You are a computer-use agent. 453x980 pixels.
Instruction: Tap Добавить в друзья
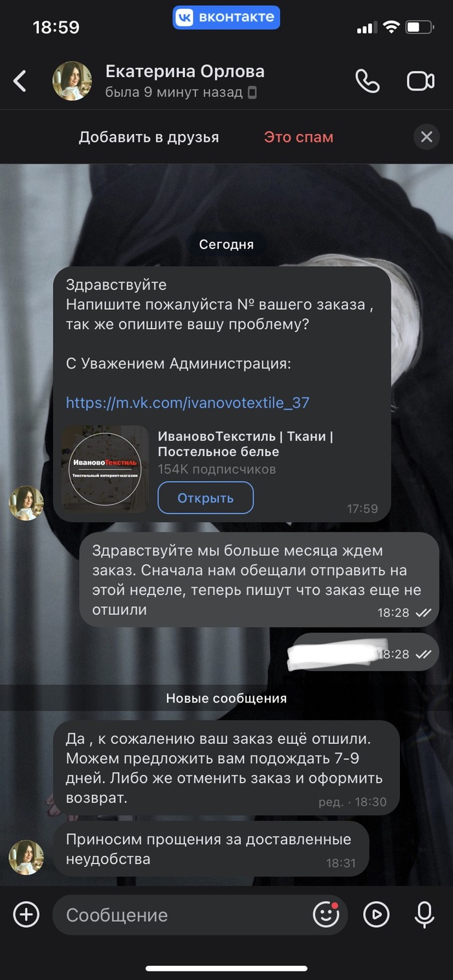(x=149, y=137)
